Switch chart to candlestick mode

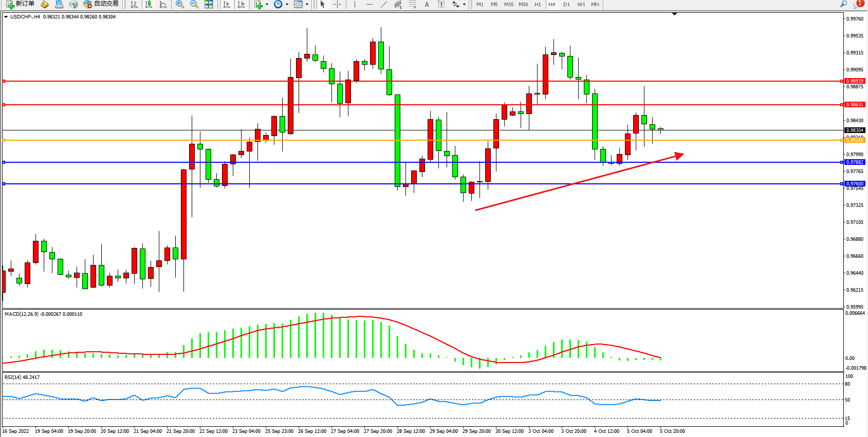(149, 5)
